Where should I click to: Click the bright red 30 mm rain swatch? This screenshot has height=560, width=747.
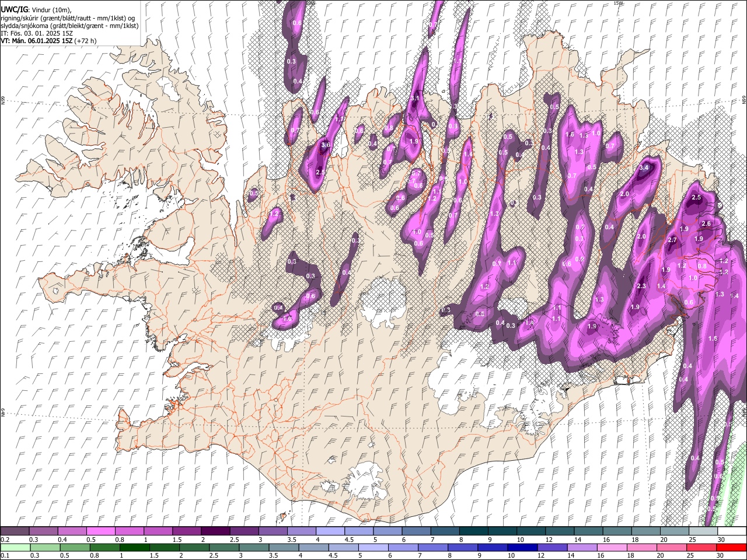pos(731,547)
